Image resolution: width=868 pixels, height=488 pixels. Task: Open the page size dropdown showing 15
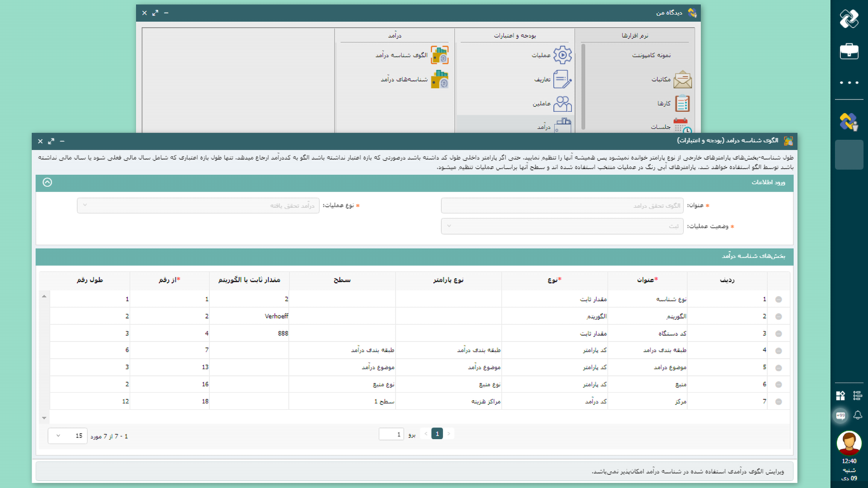(67, 436)
